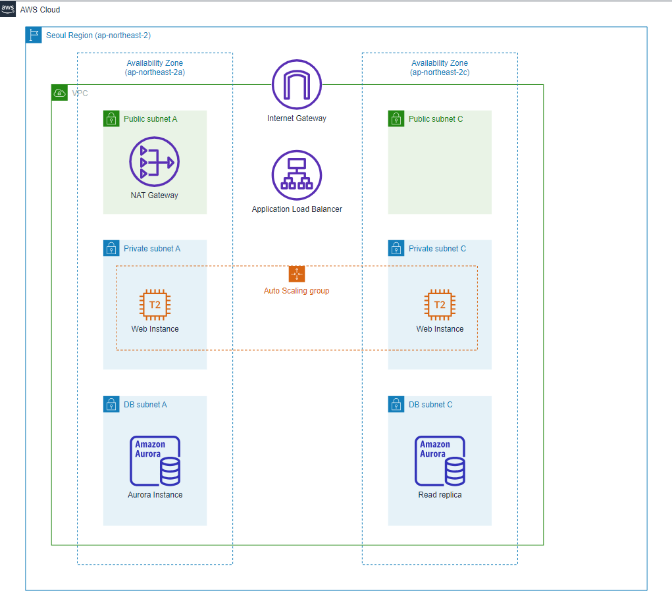
Task: Click the AWS Cloud label
Action: [40, 9]
